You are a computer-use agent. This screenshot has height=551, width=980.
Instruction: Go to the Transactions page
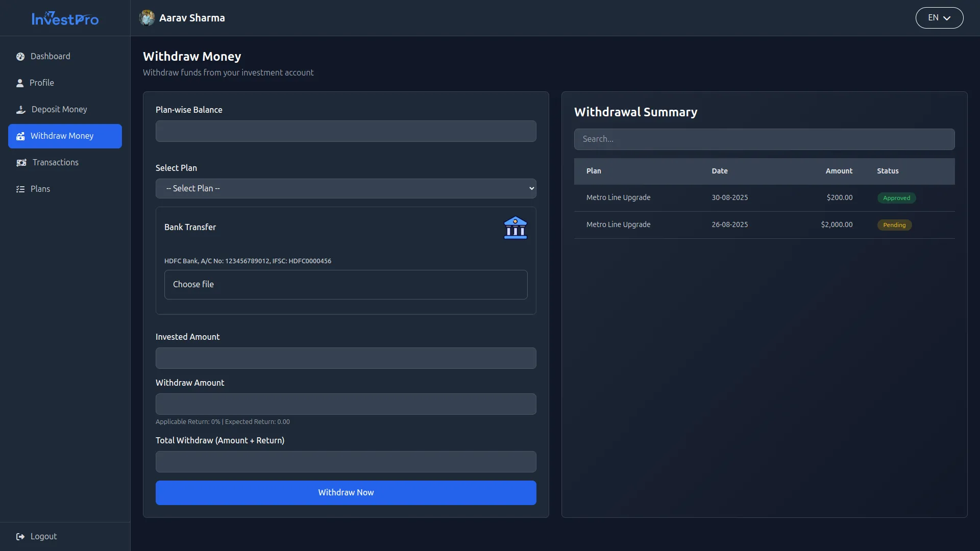pos(55,163)
